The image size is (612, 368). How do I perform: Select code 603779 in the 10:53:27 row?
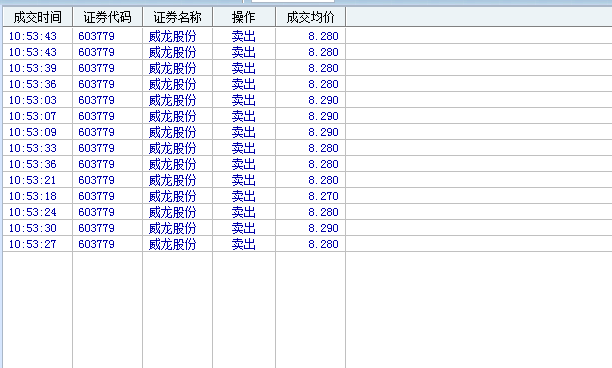(x=96, y=244)
